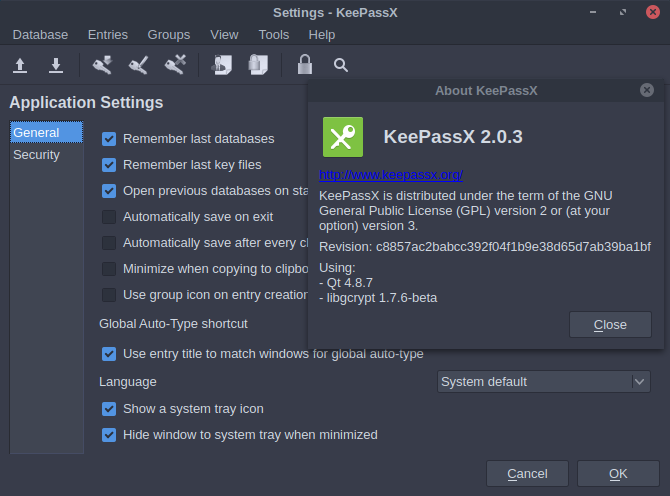Open the Entries menu
Image resolution: width=670 pixels, height=496 pixels.
click(x=108, y=34)
